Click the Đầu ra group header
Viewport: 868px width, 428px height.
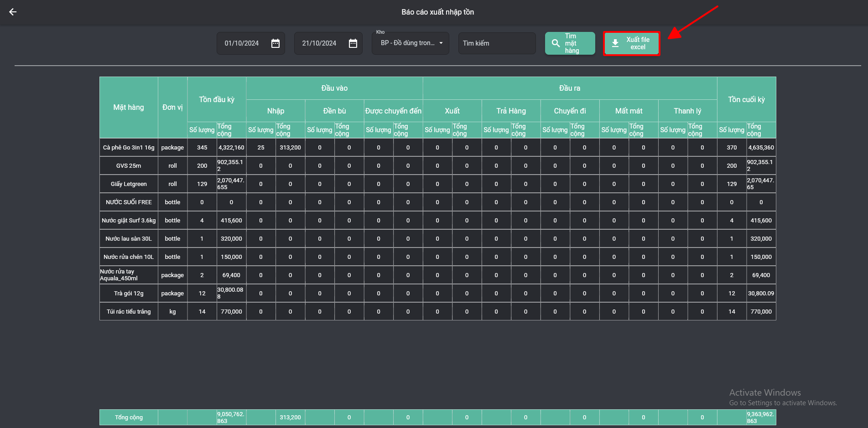[570, 88]
